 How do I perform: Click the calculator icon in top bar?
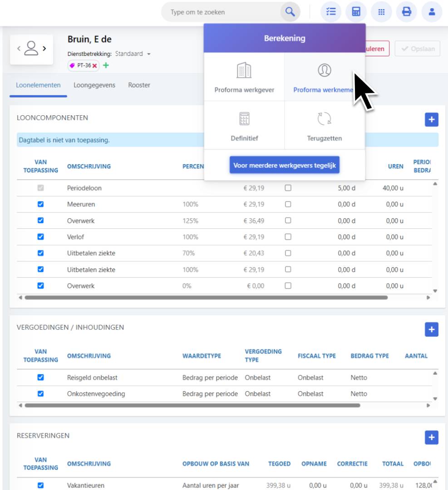[356, 12]
